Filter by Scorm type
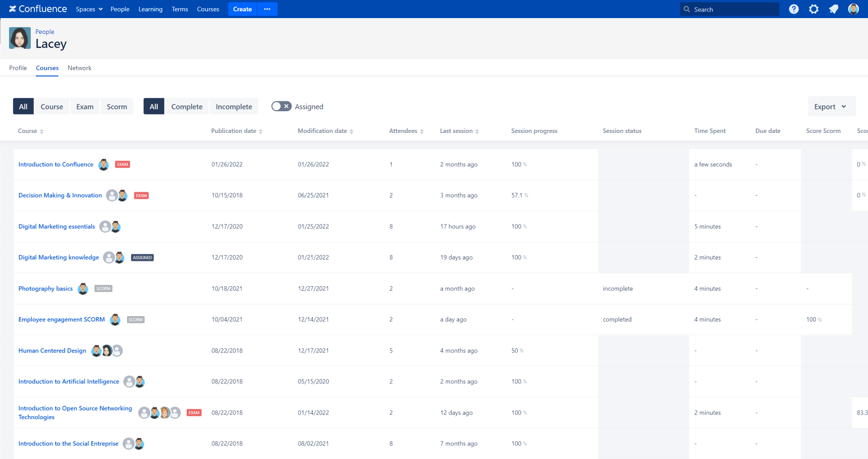This screenshot has width=868, height=459. [x=117, y=107]
